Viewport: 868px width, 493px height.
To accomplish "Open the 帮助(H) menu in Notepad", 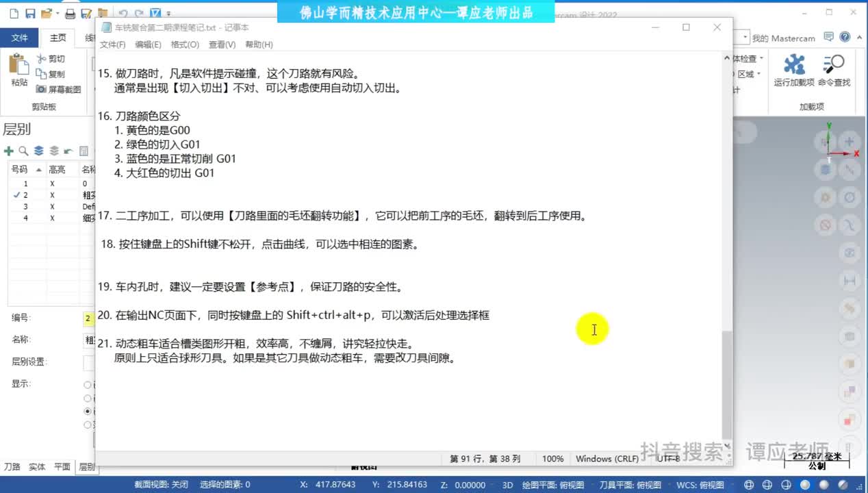I will [259, 45].
